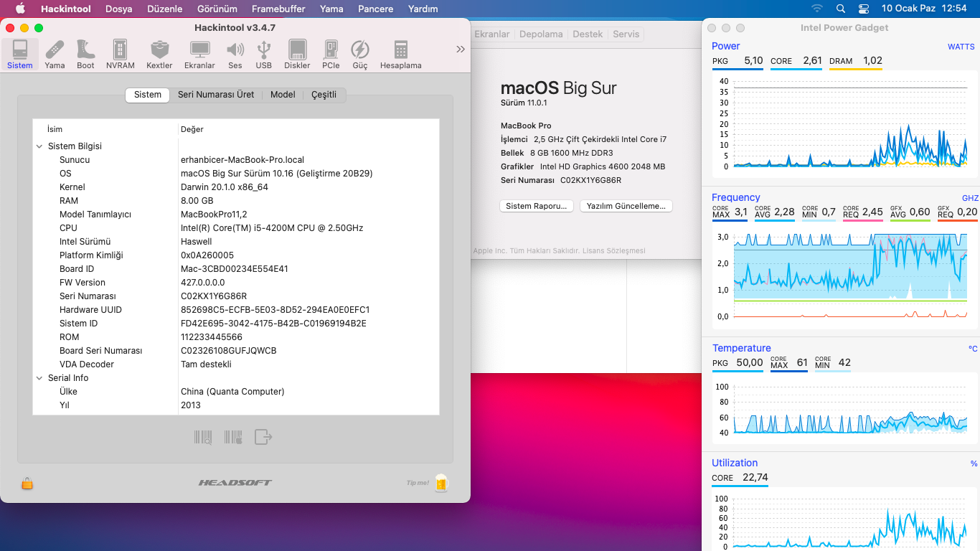Open the PCIe devices section
This screenshot has height=551, width=980.
[330, 50]
